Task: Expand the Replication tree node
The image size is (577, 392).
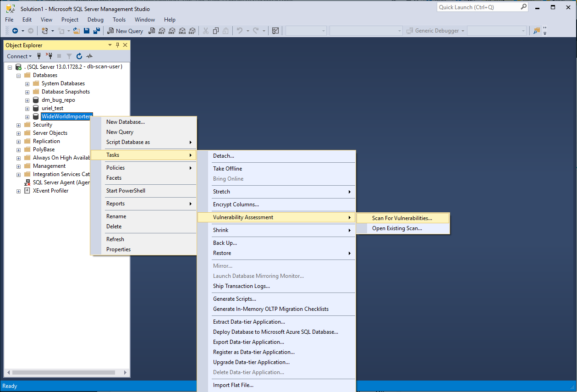Action: click(18, 141)
